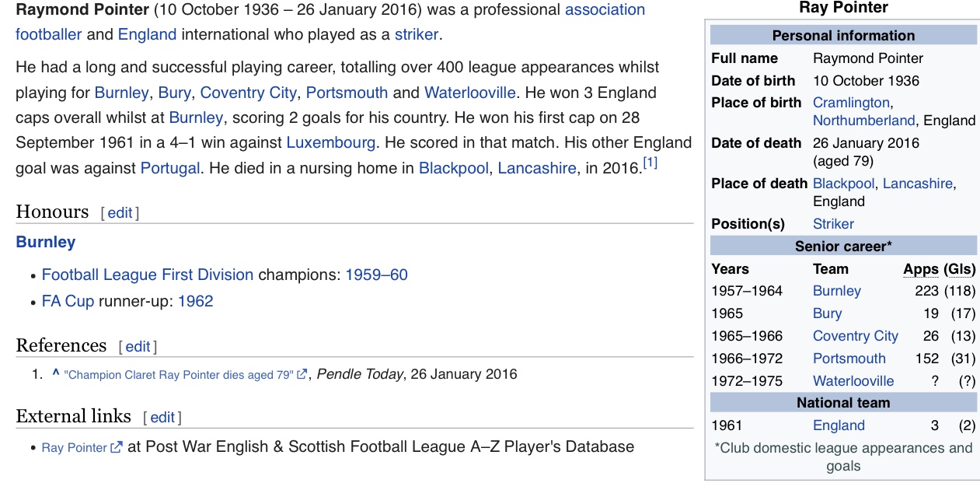
Task: Open Cramlington link in infobox
Action: click(851, 103)
